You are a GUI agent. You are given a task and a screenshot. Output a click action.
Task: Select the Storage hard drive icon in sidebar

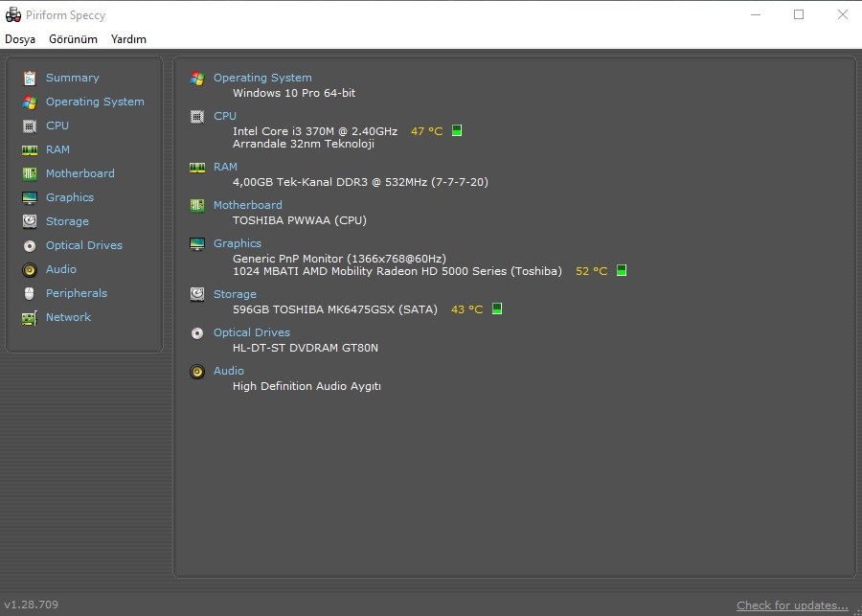[x=29, y=221]
